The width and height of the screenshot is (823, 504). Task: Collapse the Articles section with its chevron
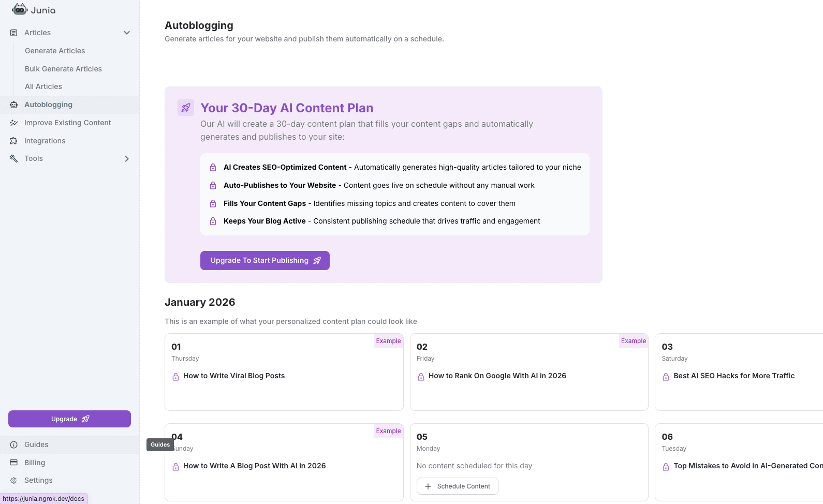(127, 32)
